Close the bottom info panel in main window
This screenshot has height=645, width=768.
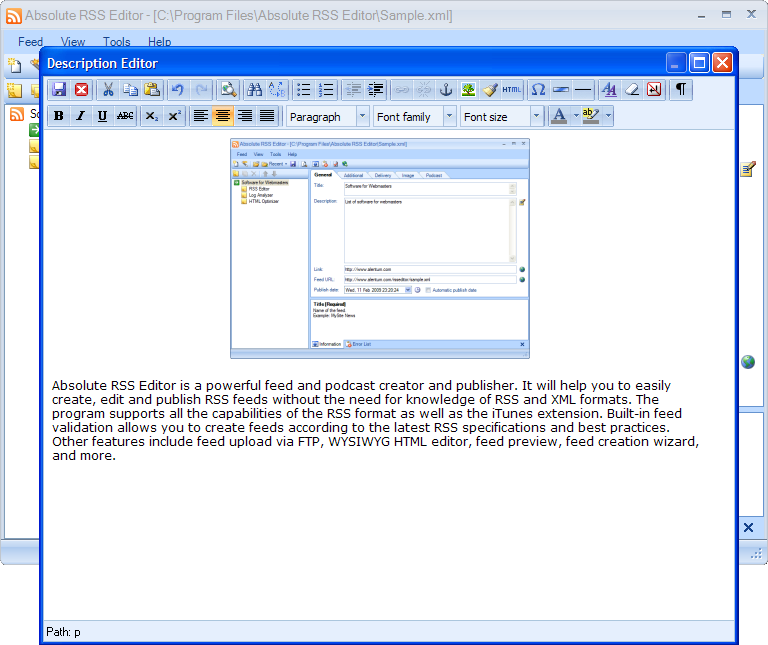748,527
